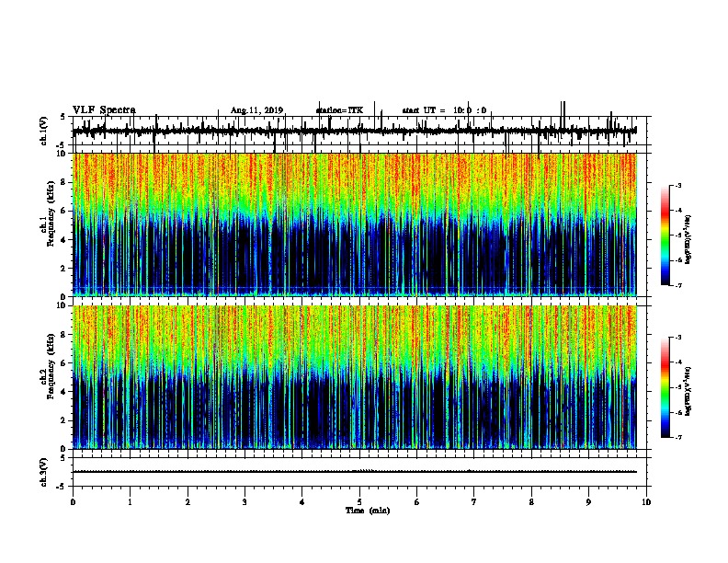Viewport: 728px width, 563px height.
Task: Click the ch.1 spectrogram "8" kHz tick label
Action: pyautogui.click(x=63, y=182)
